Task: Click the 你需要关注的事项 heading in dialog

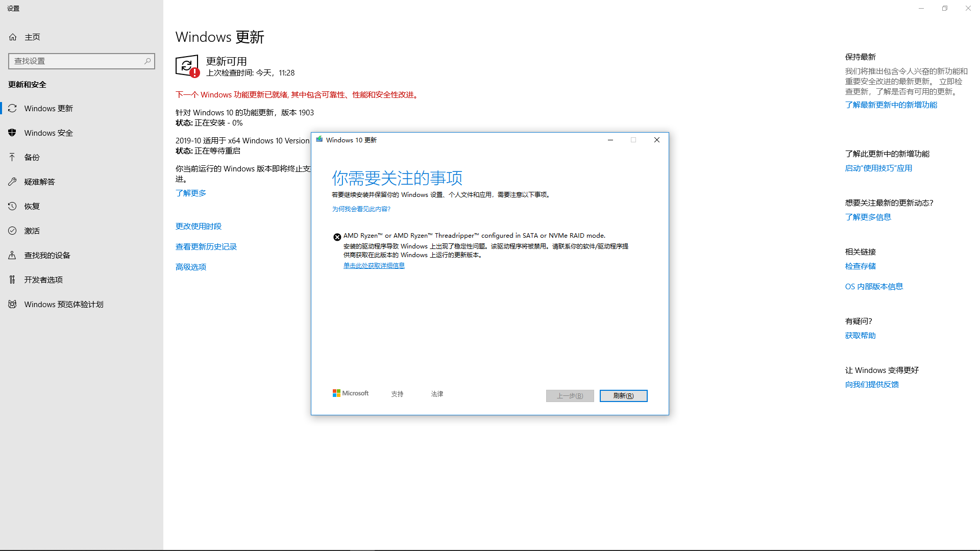Action: (397, 178)
